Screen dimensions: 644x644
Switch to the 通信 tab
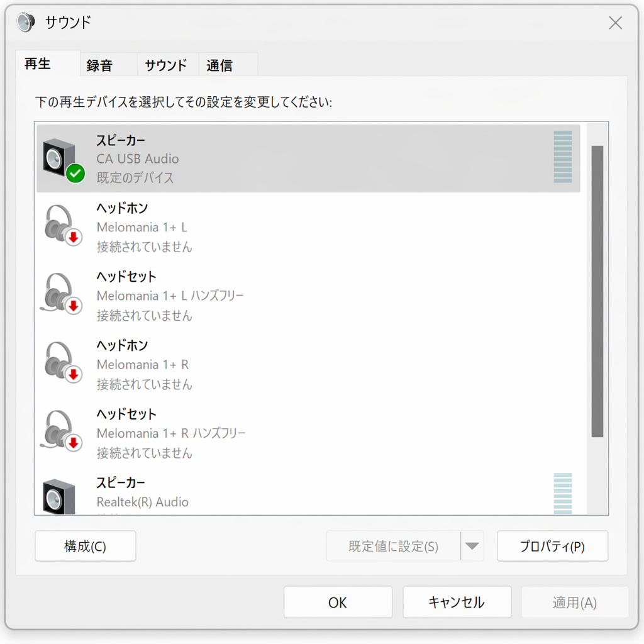click(x=228, y=65)
